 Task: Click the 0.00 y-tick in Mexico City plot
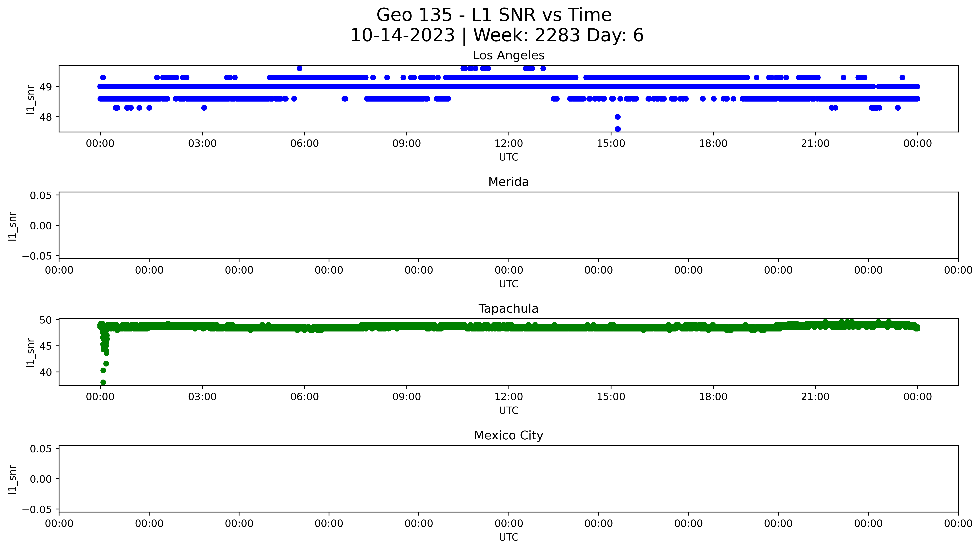coord(41,479)
